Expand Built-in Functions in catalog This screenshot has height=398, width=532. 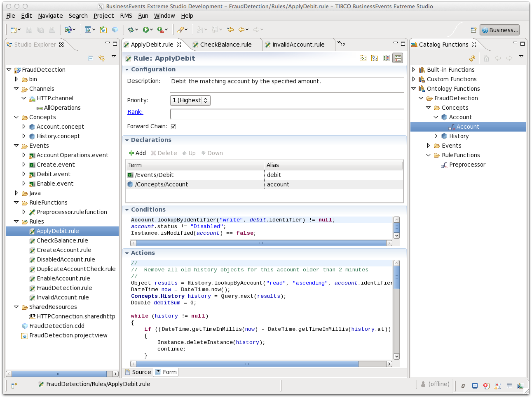click(414, 70)
